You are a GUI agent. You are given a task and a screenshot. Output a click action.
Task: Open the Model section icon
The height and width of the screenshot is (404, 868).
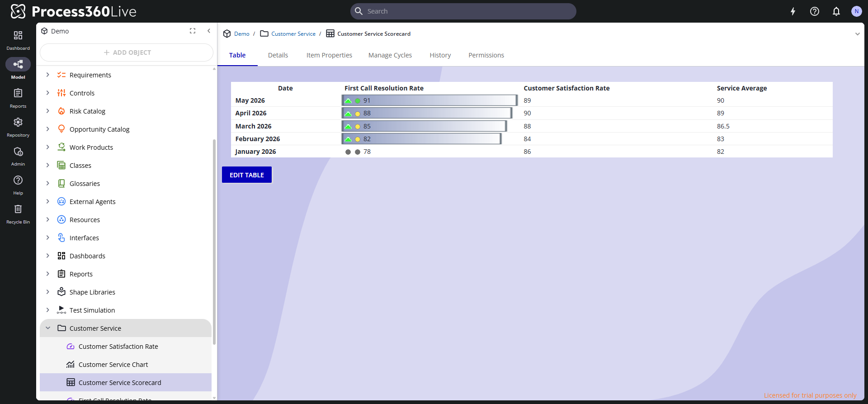[18, 64]
